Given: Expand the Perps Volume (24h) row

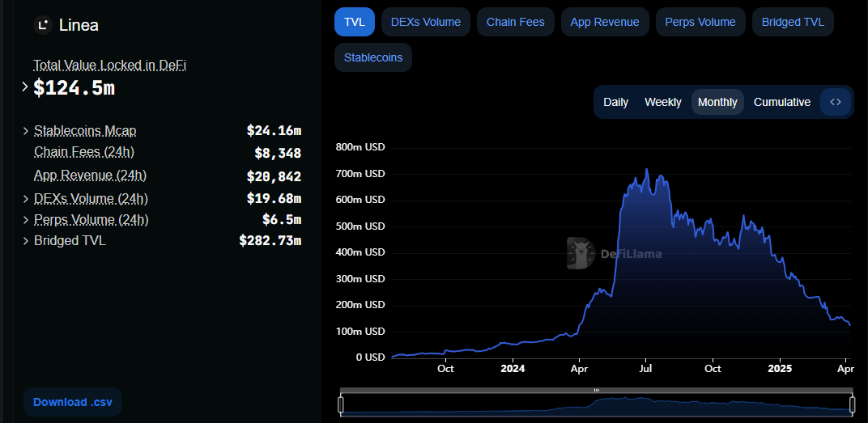Looking at the screenshot, I should pyautogui.click(x=25, y=220).
